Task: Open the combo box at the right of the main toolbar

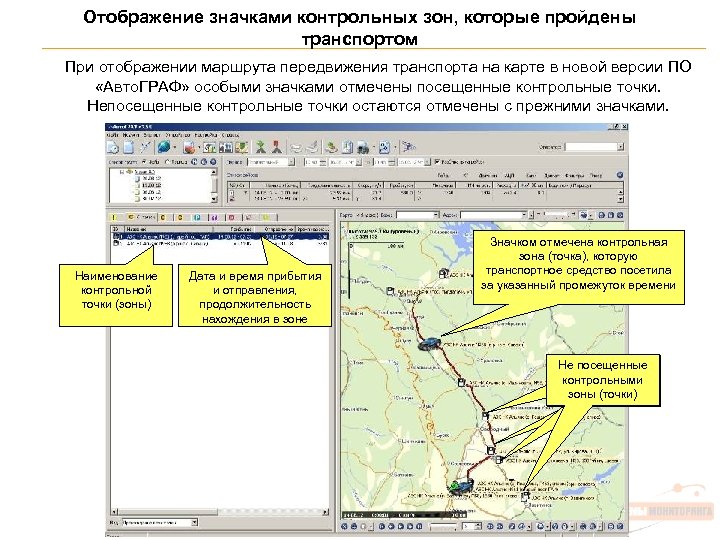Action: [x=595, y=147]
